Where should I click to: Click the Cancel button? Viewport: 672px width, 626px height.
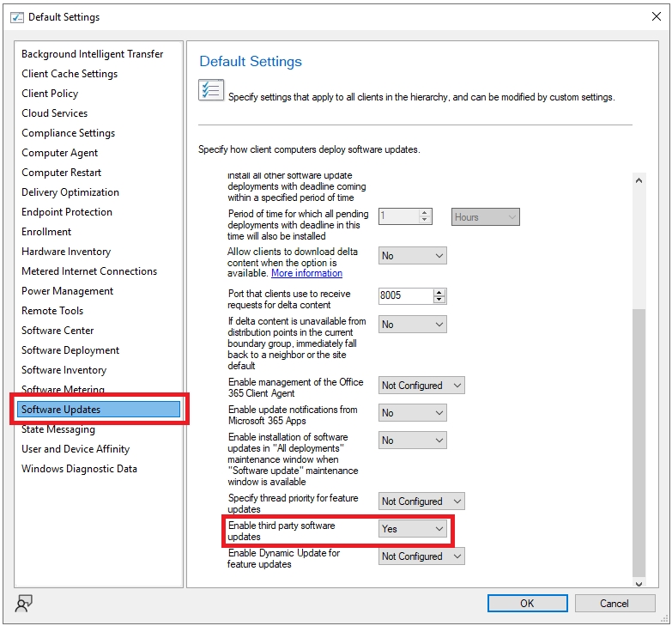(614, 603)
